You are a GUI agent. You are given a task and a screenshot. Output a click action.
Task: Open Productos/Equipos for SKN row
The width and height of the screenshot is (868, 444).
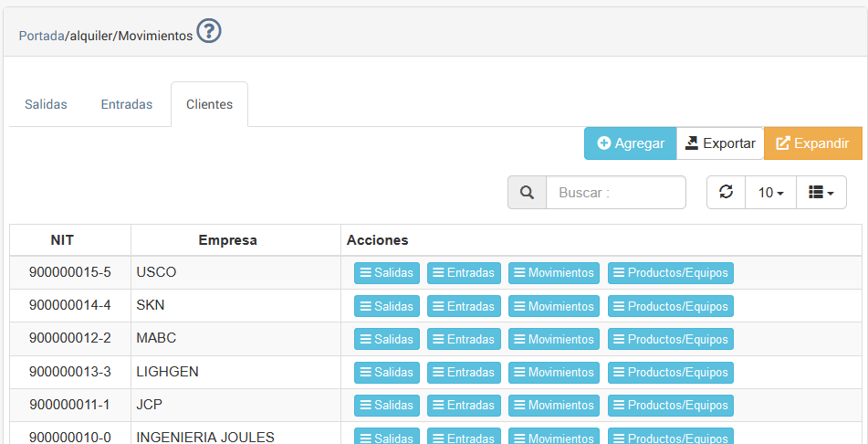click(x=670, y=306)
